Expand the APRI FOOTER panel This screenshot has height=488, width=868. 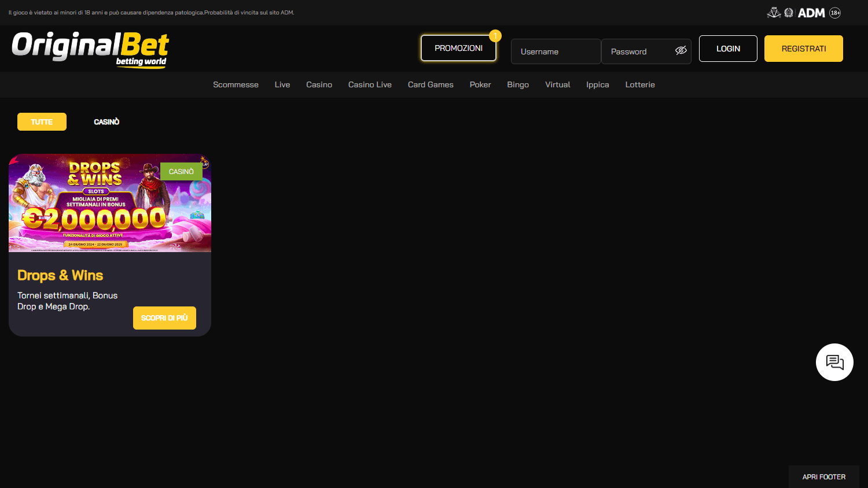[x=824, y=477]
